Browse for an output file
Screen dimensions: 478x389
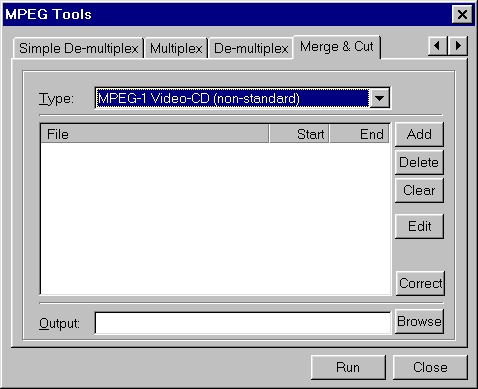pyautogui.click(x=419, y=321)
